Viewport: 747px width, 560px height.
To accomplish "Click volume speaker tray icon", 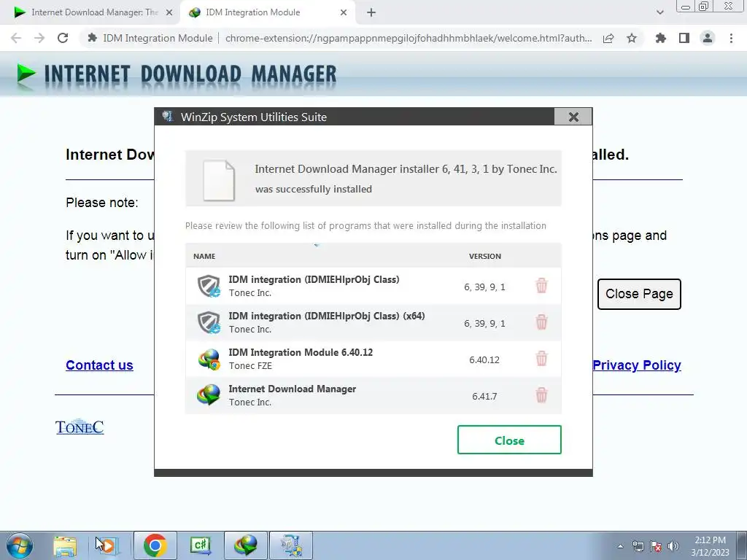I will click(x=673, y=546).
